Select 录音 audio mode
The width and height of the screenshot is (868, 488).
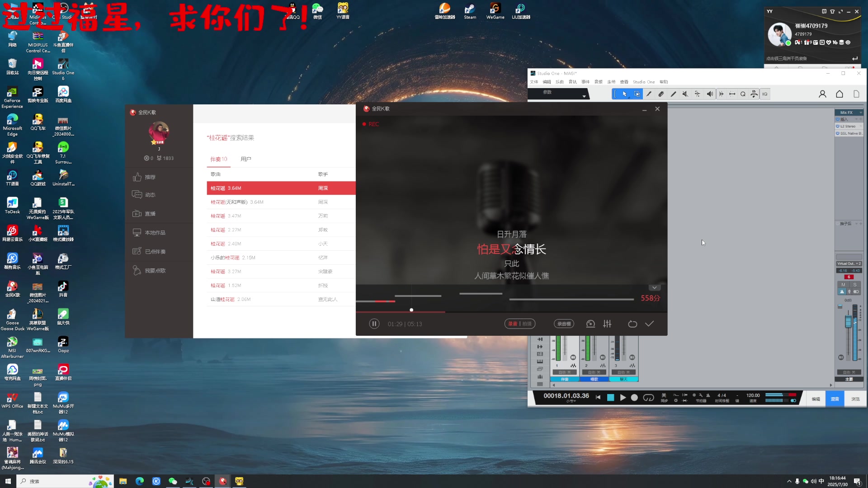point(513,324)
